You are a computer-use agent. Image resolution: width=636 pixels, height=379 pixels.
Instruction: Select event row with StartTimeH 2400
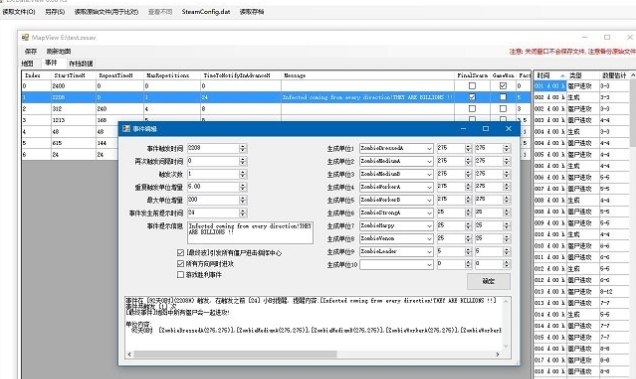276,86
